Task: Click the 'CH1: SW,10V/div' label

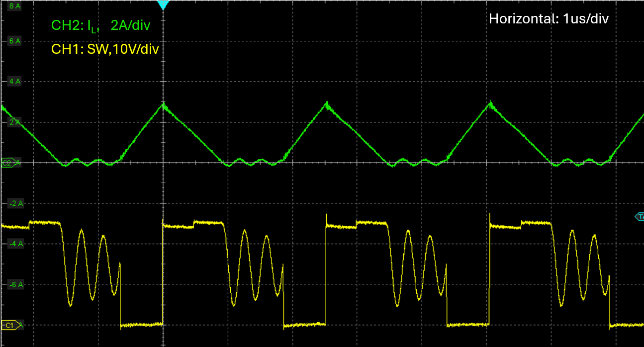Action: [x=105, y=49]
